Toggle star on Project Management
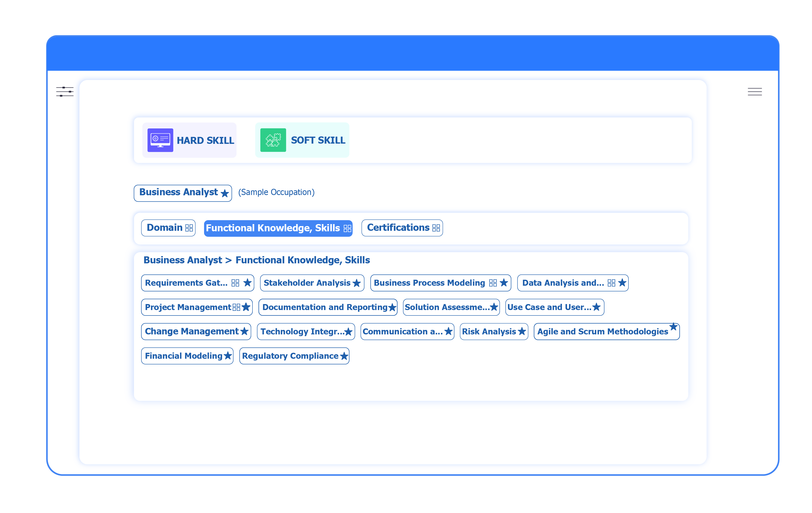This screenshot has width=812, height=513. [246, 307]
